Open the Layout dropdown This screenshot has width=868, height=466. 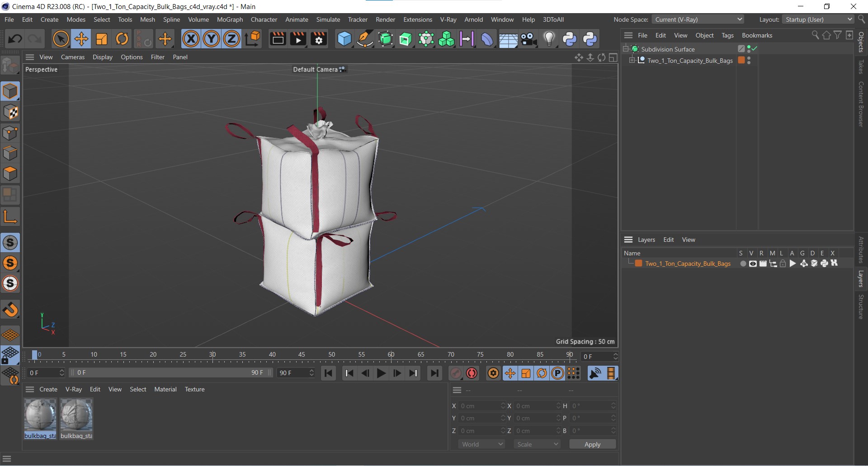pos(818,19)
